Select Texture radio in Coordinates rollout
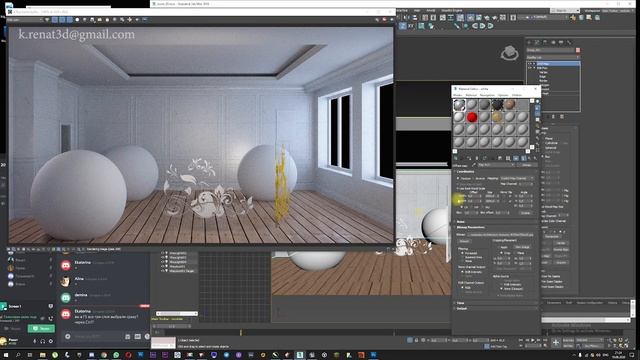640x360 pixels. (x=458, y=178)
